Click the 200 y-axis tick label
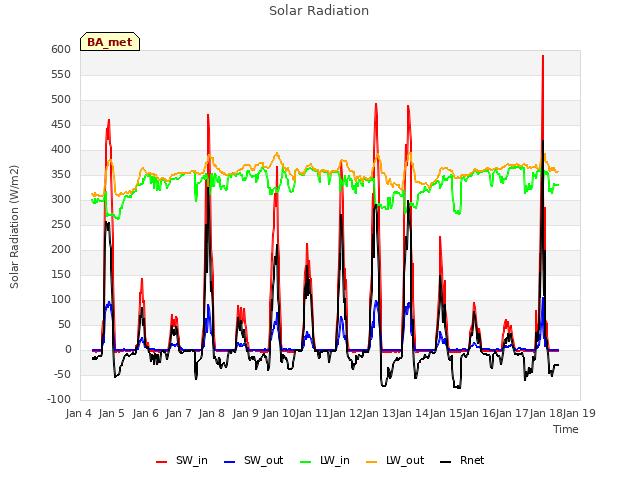 (61, 249)
